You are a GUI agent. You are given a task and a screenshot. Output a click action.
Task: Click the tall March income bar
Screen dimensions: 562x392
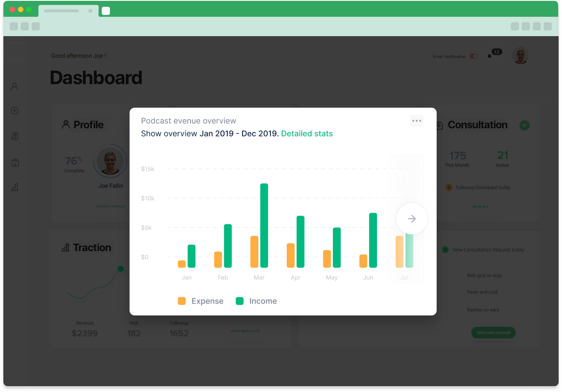tap(264, 225)
